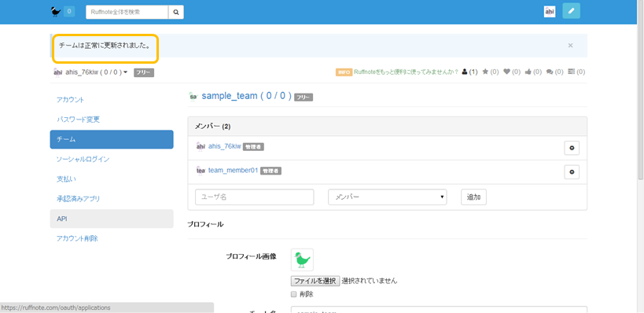Click the heart likes counter
The image size is (644, 313).
[x=512, y=72]
